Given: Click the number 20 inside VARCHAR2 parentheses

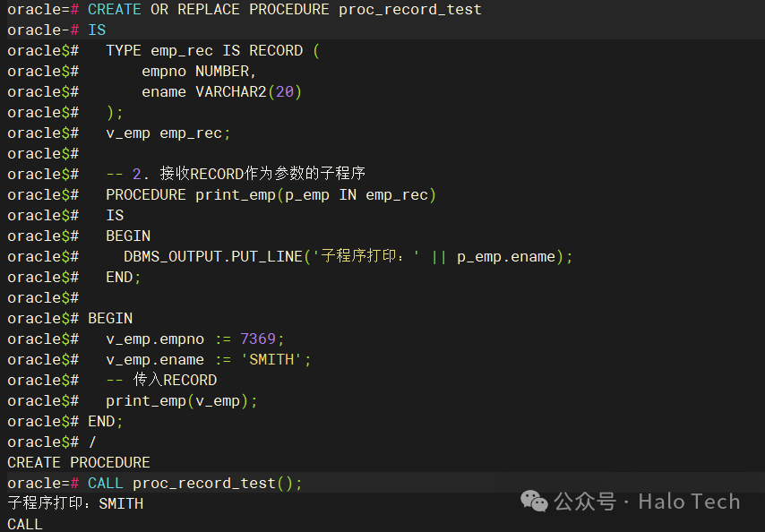Looking at the screenshot, I should [285, 91].
